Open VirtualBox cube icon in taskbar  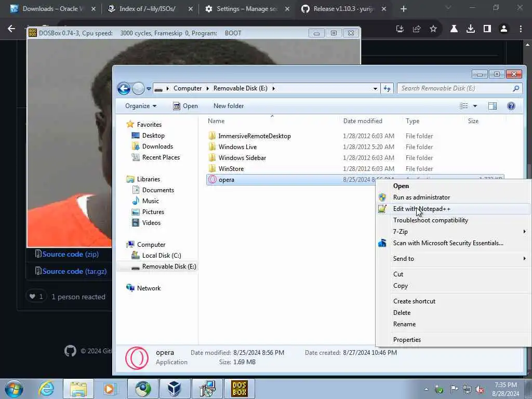(x=175, y=389)
